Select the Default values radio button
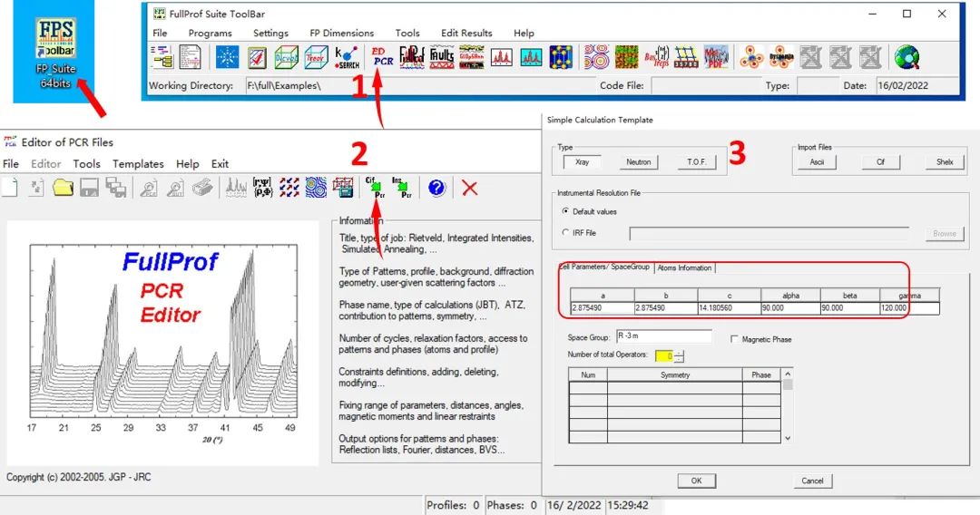Screen dimensions: 980x515 click(567, 211)
